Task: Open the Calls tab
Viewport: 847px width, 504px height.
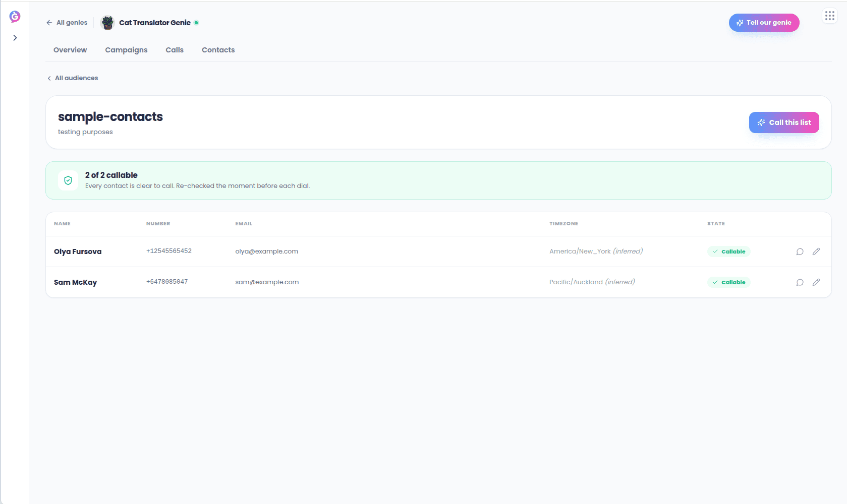Action: [x=175, y=50]
